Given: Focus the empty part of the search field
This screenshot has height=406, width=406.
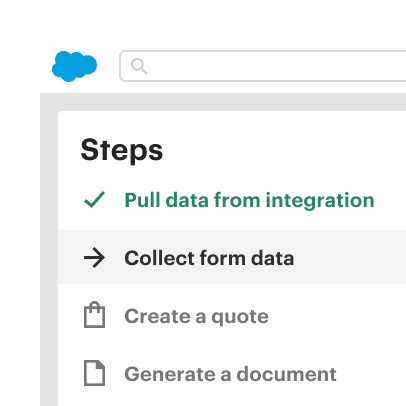Looking at the screenshot, I should (x=277, y=66).
